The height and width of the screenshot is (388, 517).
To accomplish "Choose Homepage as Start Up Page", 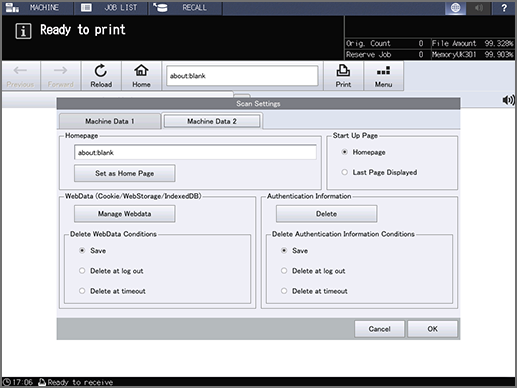I will coord(344,152).
